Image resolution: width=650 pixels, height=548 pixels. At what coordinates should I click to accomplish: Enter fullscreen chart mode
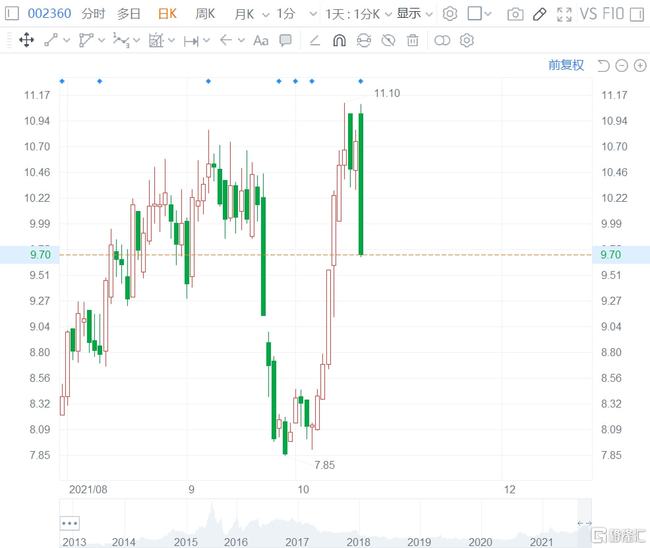565,14
